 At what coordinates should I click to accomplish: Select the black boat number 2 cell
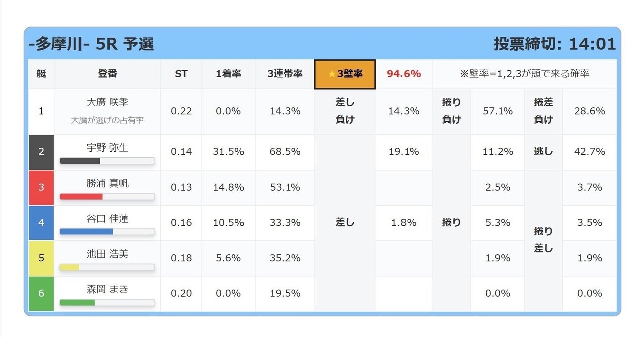click(41, 151)
